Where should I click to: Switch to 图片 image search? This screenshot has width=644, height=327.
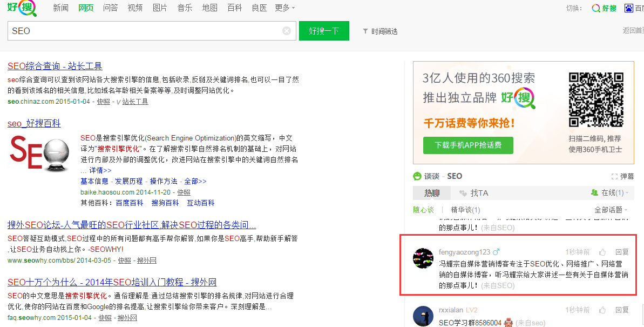pos(160,8)
